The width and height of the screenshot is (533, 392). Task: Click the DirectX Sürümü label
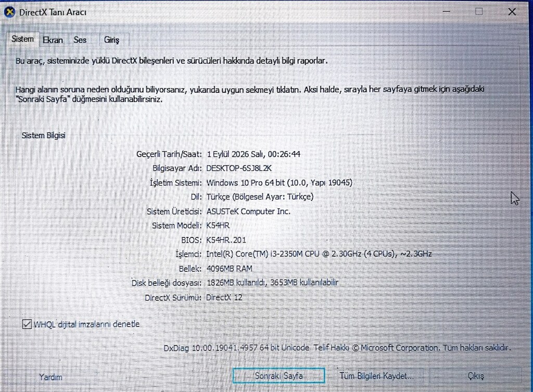pos(173,298)
